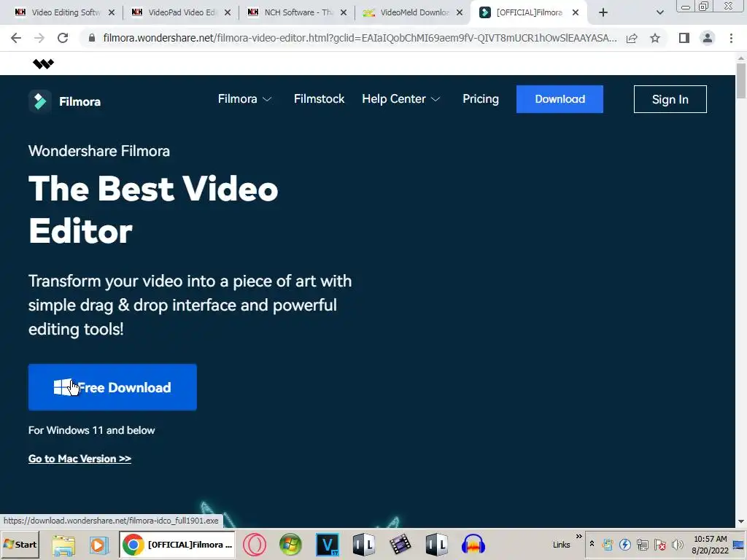Image resolution: width=747 pixels, height=560 pixels.
Task: Open the Action Center flag icon
Action: 660,544
